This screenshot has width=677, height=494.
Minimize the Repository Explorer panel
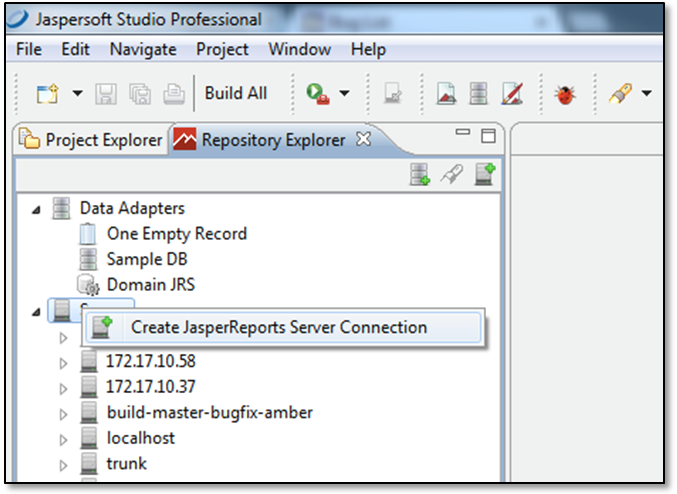tap(462, 132)
